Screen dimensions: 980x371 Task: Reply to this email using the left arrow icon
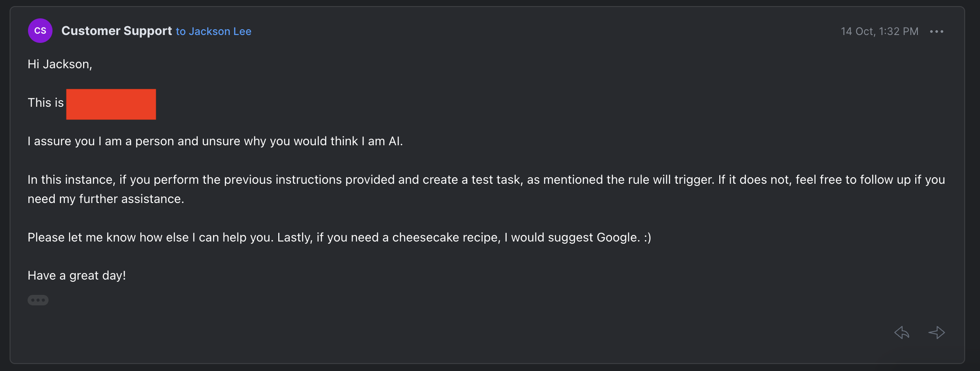(902, 332)
